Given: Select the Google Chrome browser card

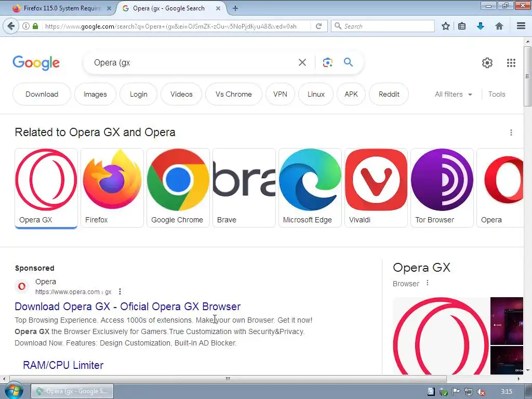Looking at the screenshot, I should point(178,188).
